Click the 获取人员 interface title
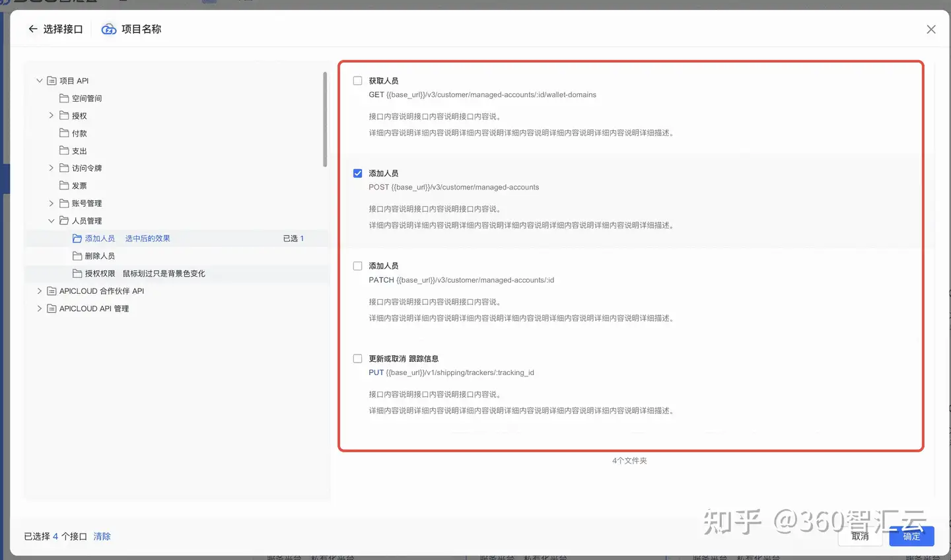This screenshot has width=951, height=560. tap(383, 81)
